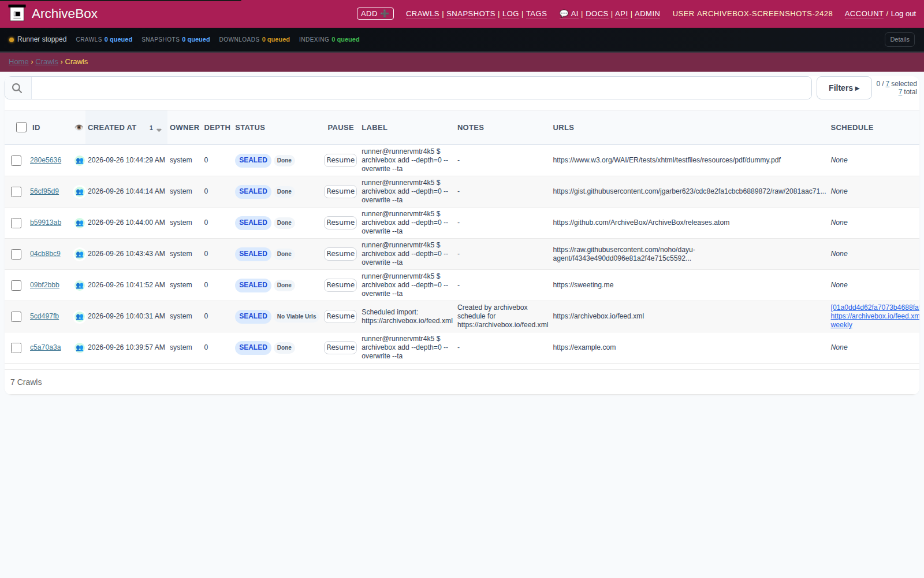Go to Home breadcrumb
The image size is (924, 578).
click(x=18, y=62)
